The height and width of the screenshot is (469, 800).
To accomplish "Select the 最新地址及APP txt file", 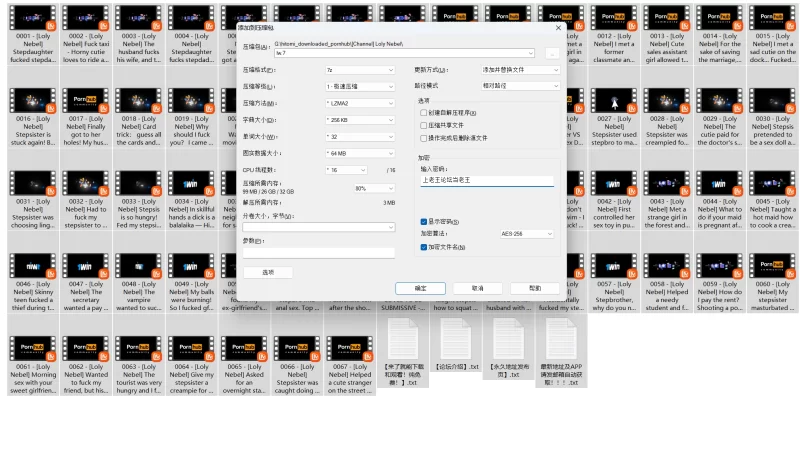I will (561, 353).
